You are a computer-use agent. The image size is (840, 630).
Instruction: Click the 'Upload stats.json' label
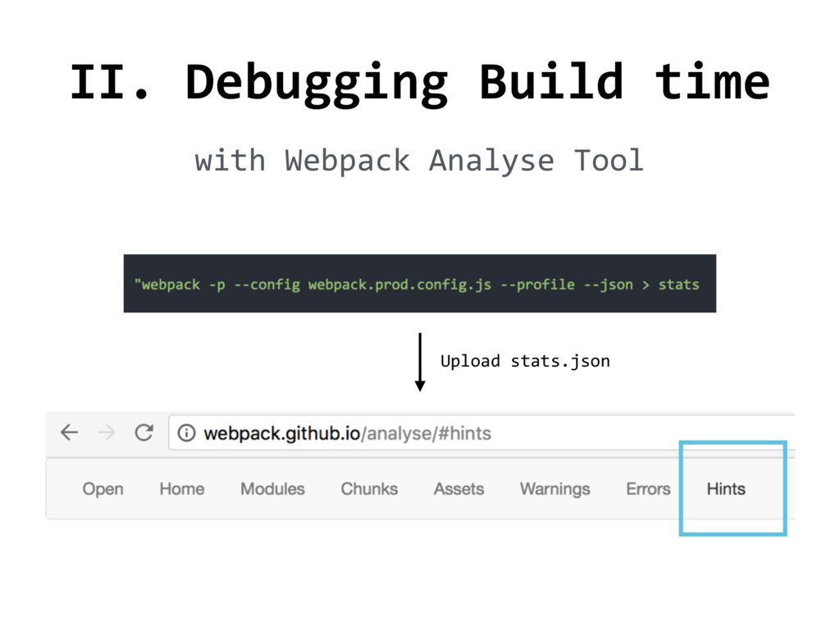click(525, 361)
